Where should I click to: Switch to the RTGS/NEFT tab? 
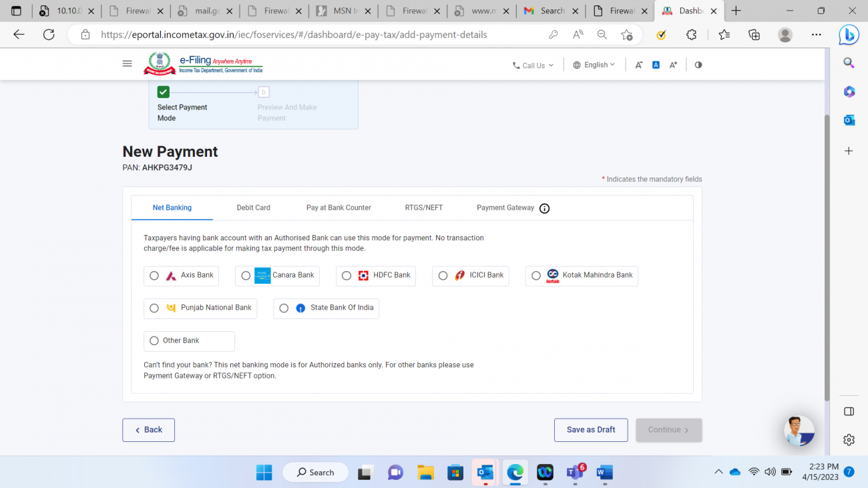[423, 208]
